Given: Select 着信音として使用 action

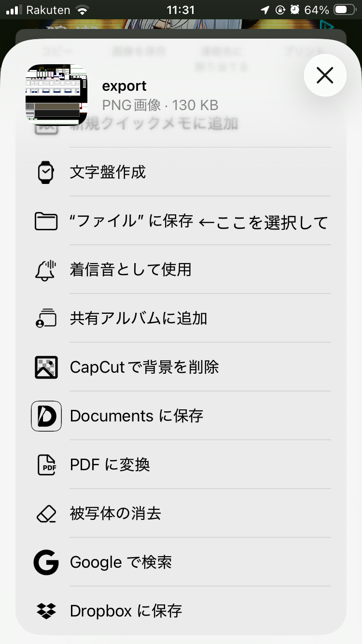Looking at the screenshot, I should tap(130, 270).
